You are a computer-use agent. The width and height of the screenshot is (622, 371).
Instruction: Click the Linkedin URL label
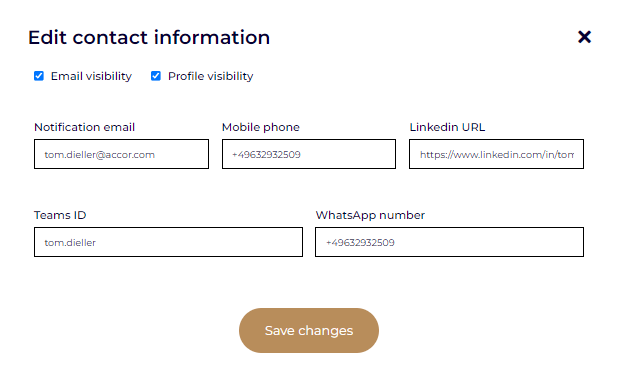pos(447,127)
